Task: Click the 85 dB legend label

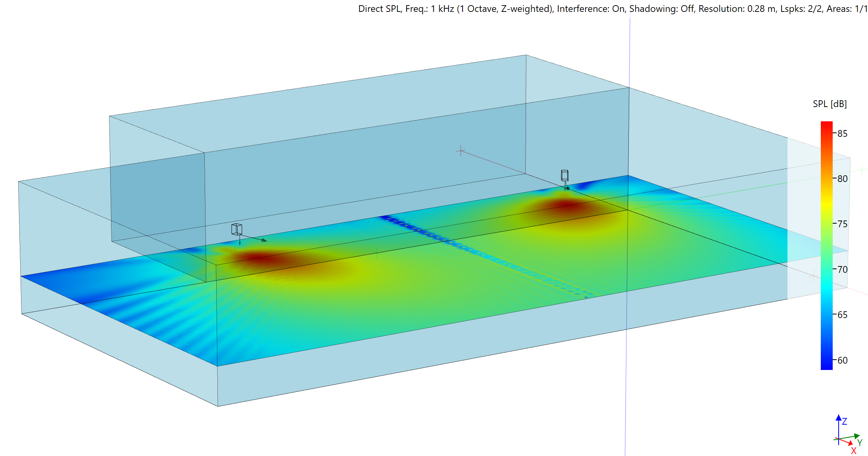Action: click(842, 134)
